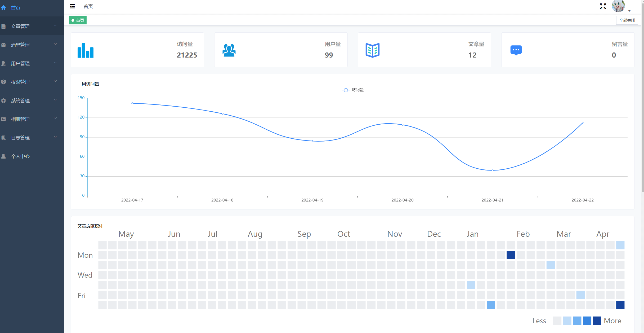Collapse sidebar with the hamburger icon
Screen dimensions: 644x333
pyautogui.click(x=72, y=6)
